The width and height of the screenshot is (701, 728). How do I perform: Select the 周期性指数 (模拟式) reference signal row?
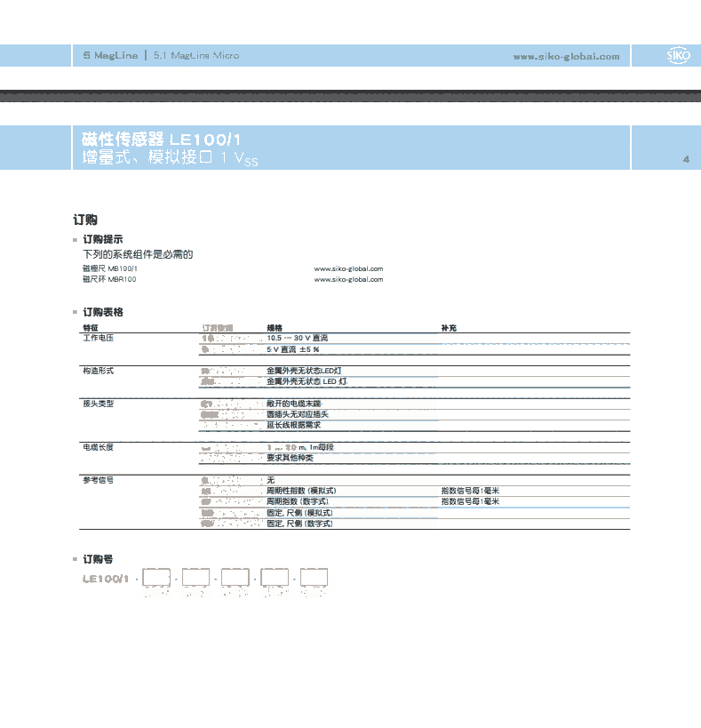click(301, 491)
